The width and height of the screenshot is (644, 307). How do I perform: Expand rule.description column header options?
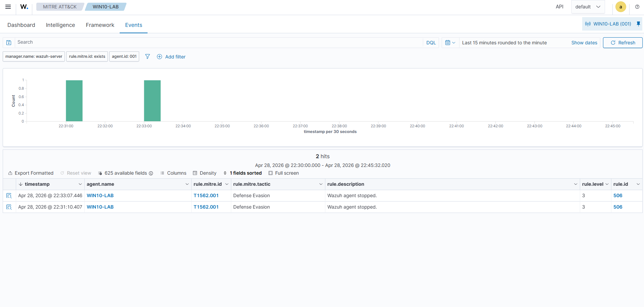[576, 184]
